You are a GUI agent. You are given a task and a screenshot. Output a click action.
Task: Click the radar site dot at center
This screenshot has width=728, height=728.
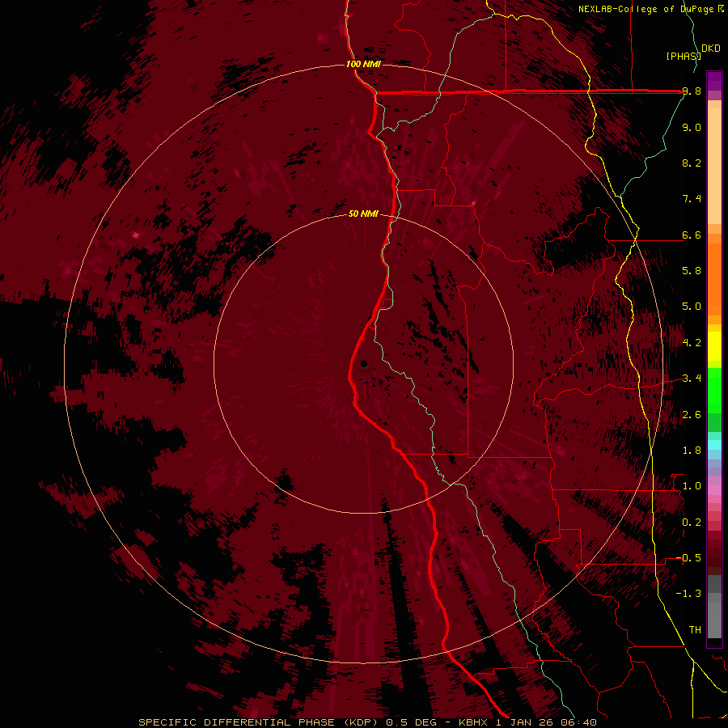pos(364,363)
